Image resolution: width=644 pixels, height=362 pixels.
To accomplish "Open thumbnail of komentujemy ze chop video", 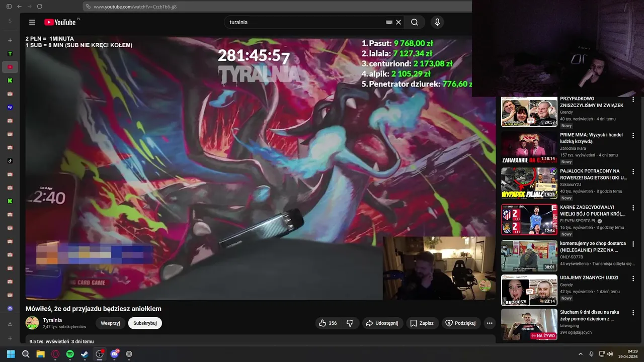I will point(529,256).
